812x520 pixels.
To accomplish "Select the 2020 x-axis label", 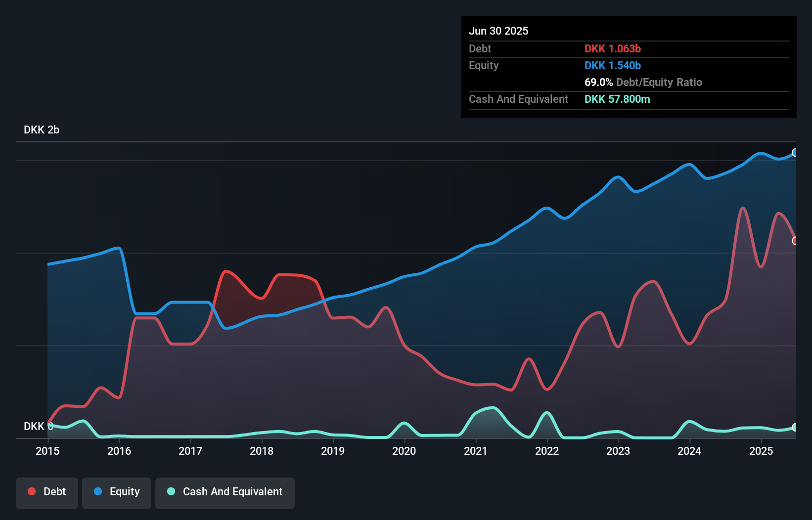I will pos(404,451).
